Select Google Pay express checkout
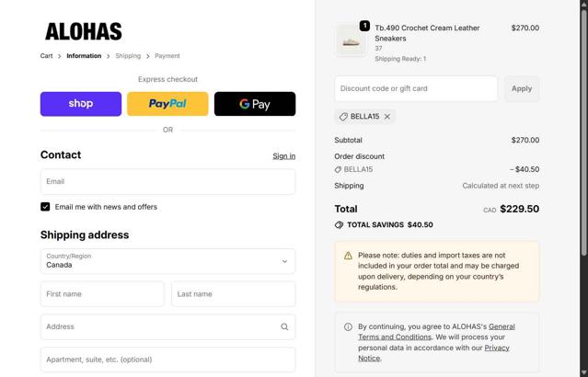Image resolution: width=588 pixels, height=377 pixels. pos(255,104)
